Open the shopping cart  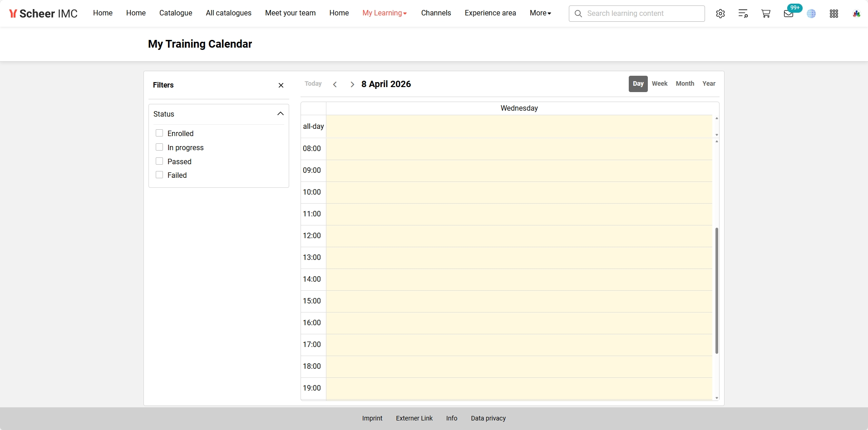click(766, 14)
